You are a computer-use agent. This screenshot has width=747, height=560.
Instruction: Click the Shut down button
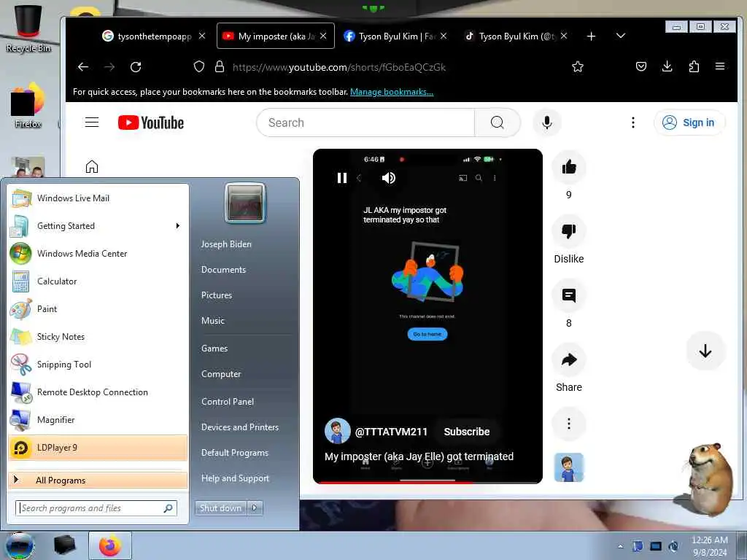click(x=220, y=508)
